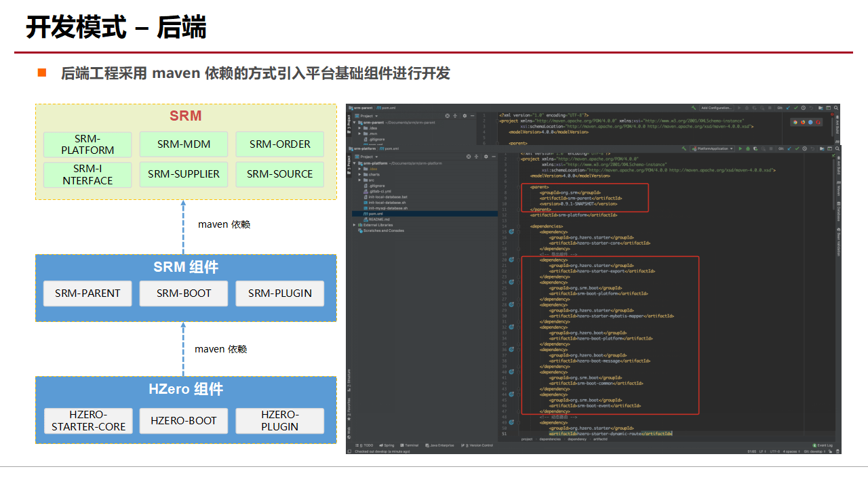The image size is (868, 488).
Task: Open the Favorites tool window on left edge
Action: click(349, 409)
